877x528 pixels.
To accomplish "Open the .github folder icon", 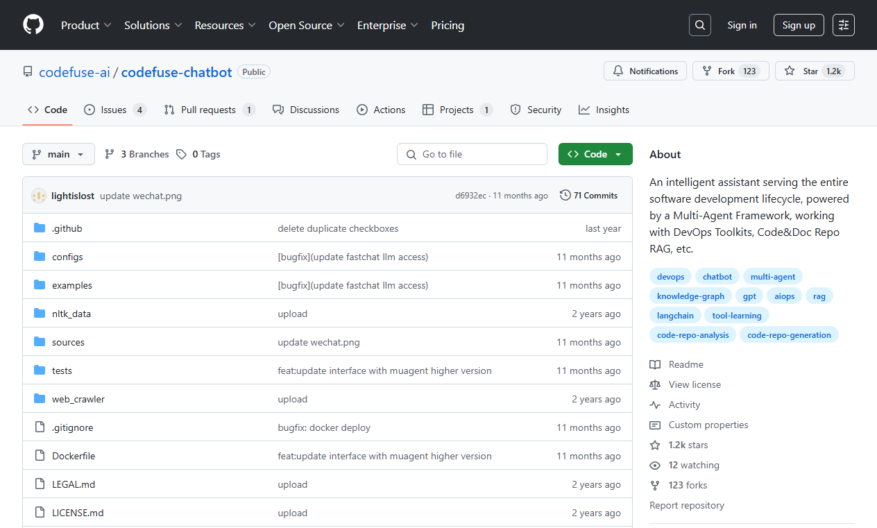I will pos(39,228).
